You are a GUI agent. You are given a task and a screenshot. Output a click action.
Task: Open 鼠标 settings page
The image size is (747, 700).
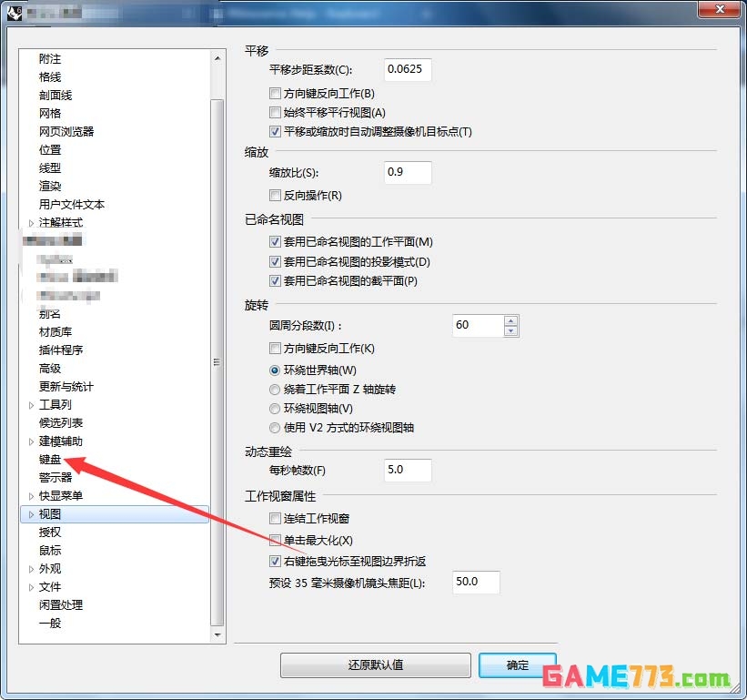point(50,551)
